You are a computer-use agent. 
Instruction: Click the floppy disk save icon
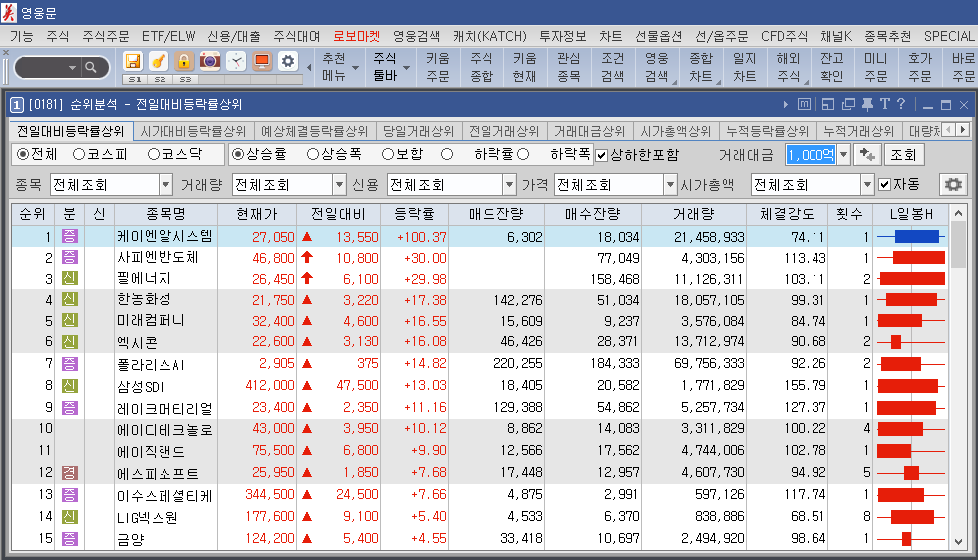click(133, 61)
